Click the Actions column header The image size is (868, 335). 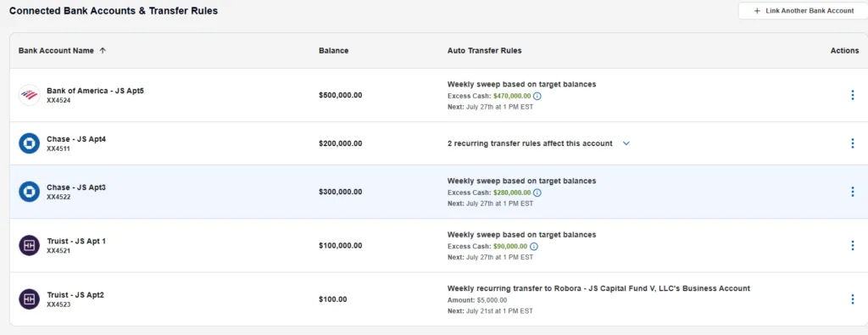click(x=845, y=50)
